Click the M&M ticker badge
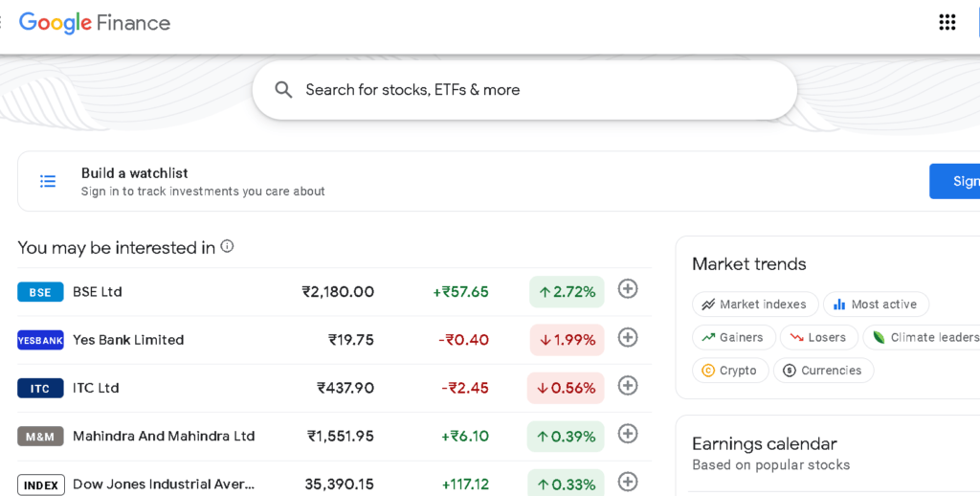Viewport: 980px width, 496px height. (x=40, y=437)
